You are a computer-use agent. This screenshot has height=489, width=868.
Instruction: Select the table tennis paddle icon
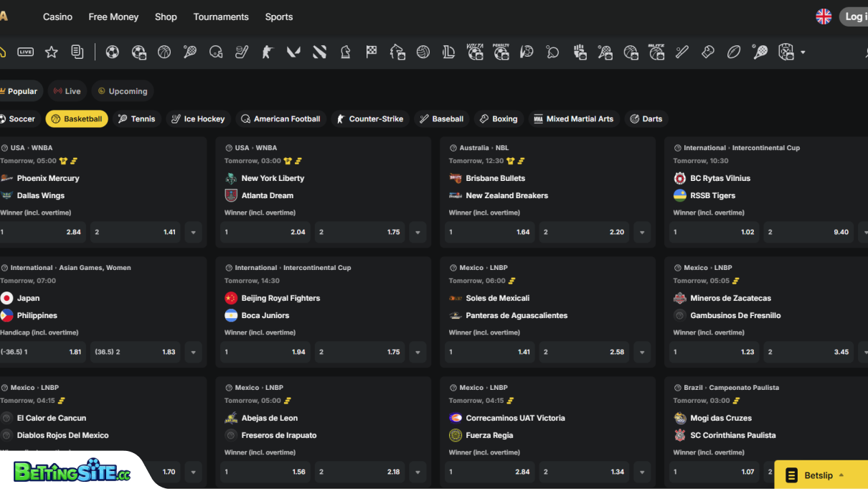[552, 52]
